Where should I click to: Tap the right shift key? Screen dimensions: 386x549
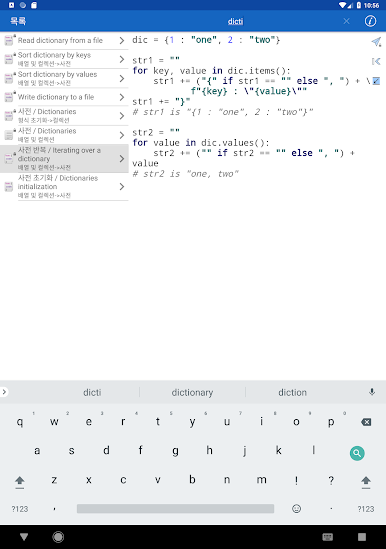pyautogui.click(x=366, y=481)
